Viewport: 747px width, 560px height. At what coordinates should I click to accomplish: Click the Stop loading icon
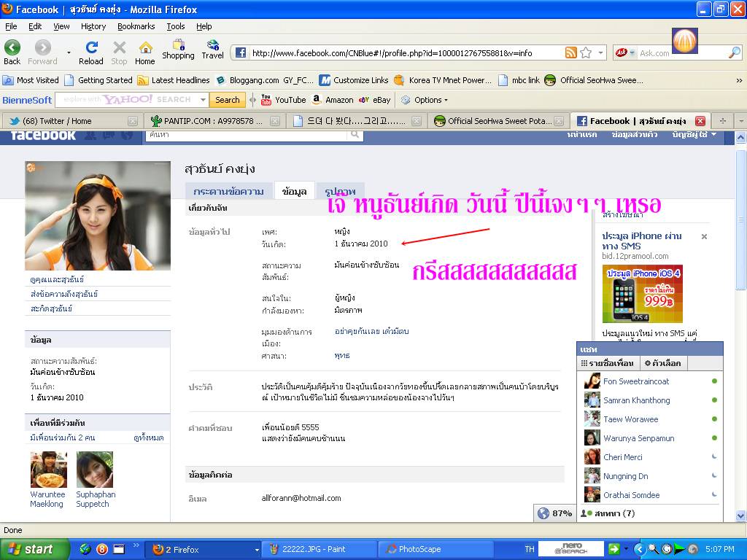(x=119, y=47)
